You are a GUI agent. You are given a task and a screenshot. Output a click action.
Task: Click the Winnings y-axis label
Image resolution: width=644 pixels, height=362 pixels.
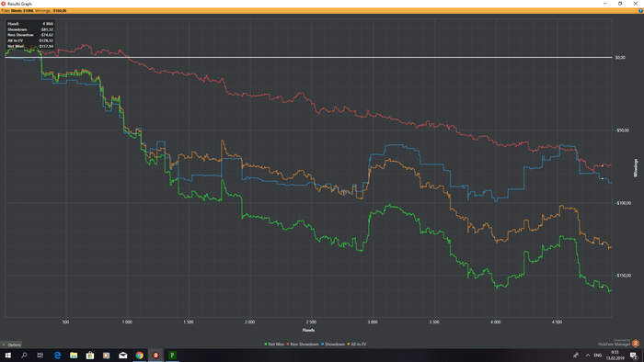click(x=636, y=168)
